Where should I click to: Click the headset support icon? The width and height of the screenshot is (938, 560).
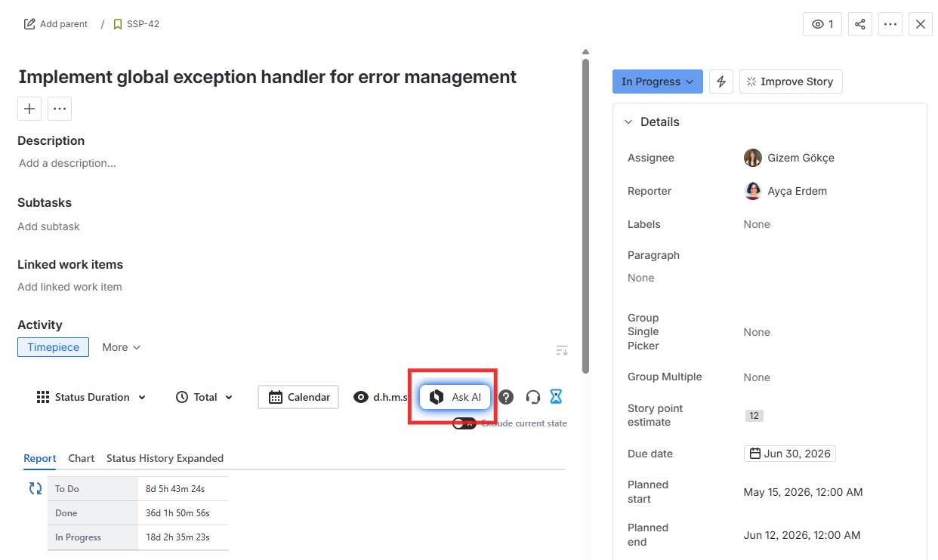[x=532, y=396]
